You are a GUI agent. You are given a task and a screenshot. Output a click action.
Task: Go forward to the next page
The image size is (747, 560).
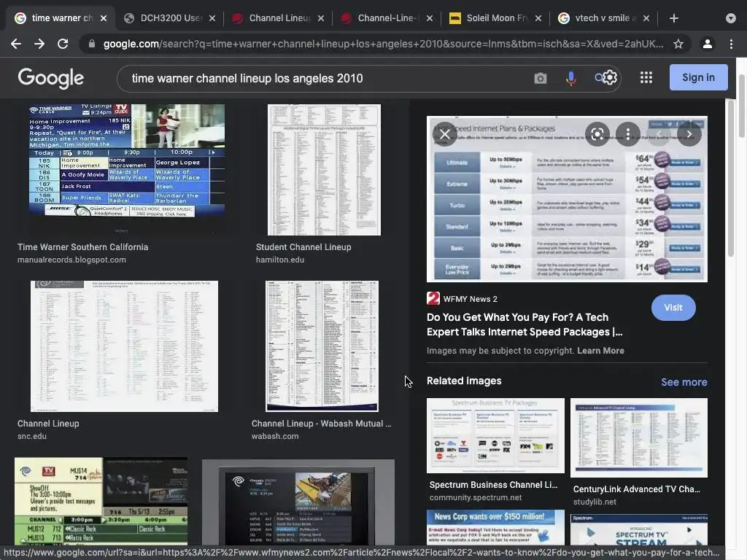(x=39, y=44)
